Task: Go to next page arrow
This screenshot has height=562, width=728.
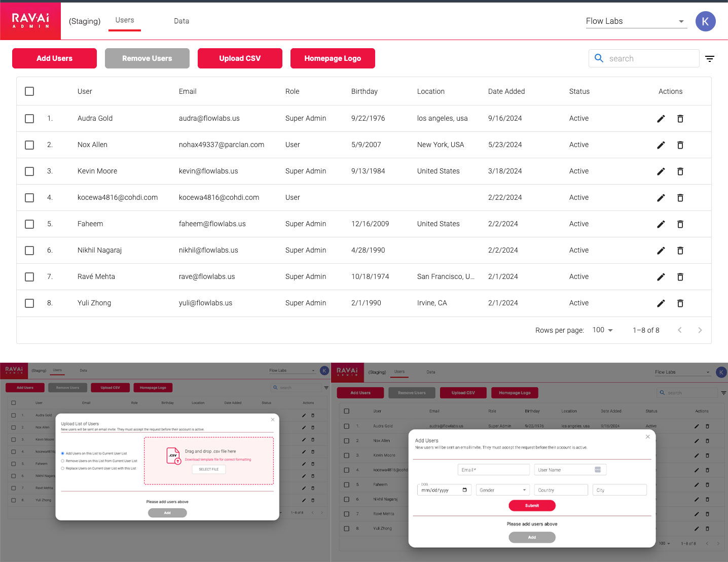Action: tap(700, 330)
